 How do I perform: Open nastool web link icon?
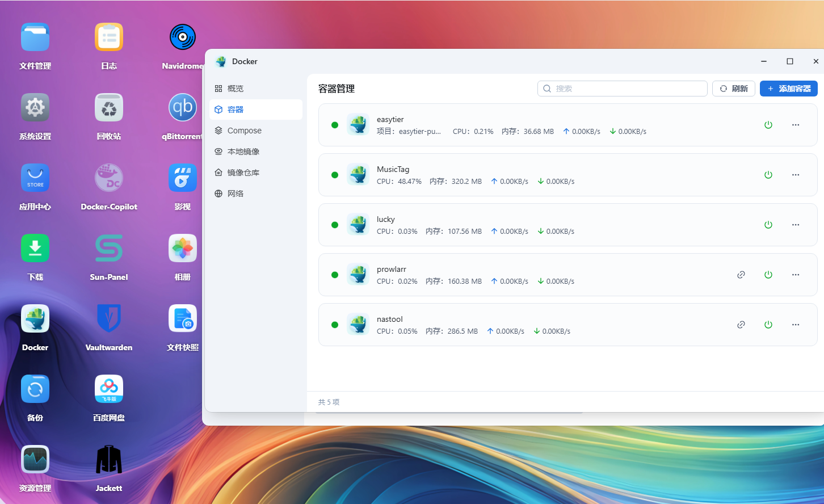pos(741,325)
